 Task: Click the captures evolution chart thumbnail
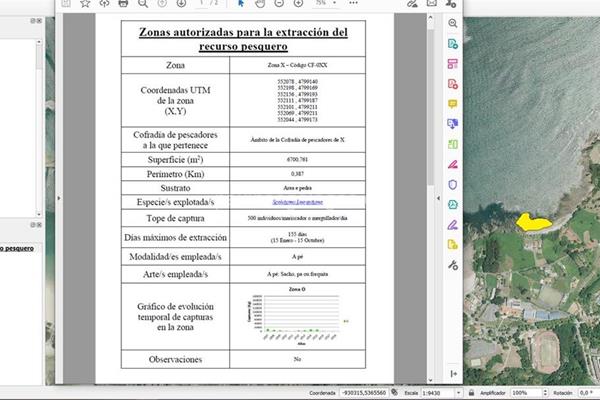[297, 317]
